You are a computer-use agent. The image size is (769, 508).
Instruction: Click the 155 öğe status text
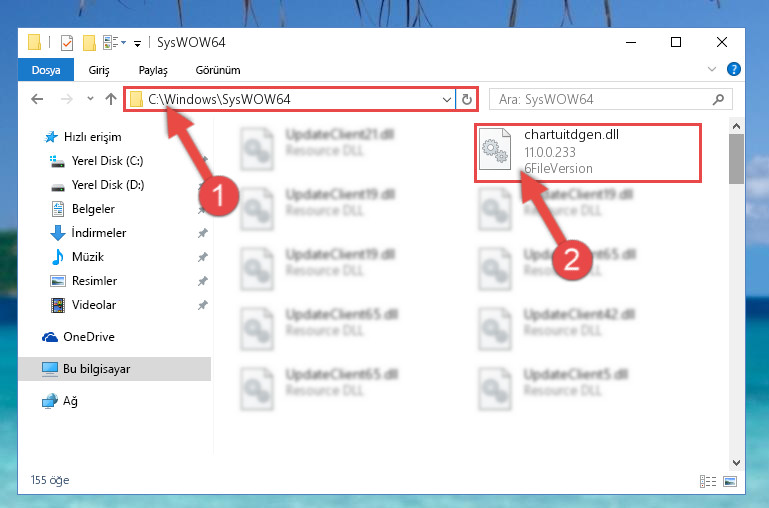click(50, 480)
